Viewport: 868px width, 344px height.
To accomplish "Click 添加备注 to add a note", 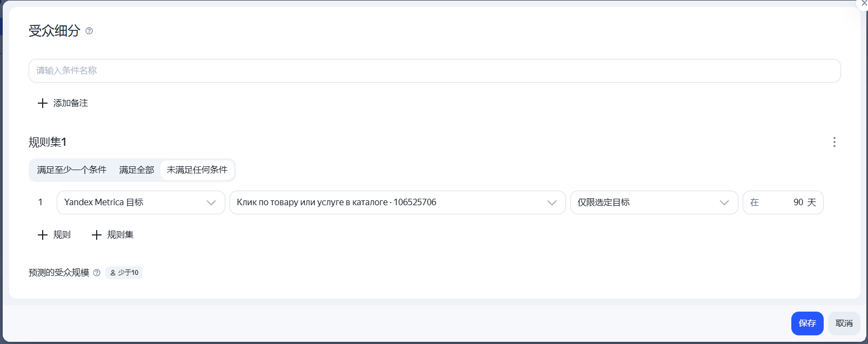I will pos(63,103).
